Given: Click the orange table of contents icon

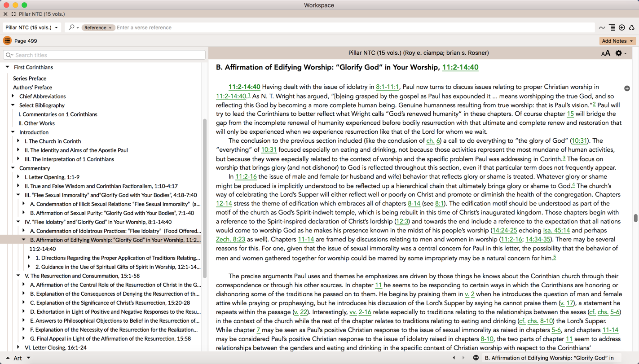Looking at the screenshot, I should coord(7,41).
